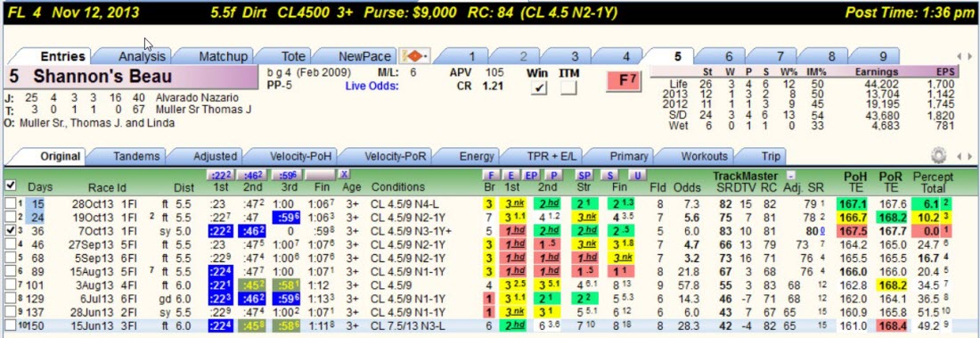This screenshot has height=338, width=980.
Task: Click the X button above Age column
Action: [x=345, y=175]
